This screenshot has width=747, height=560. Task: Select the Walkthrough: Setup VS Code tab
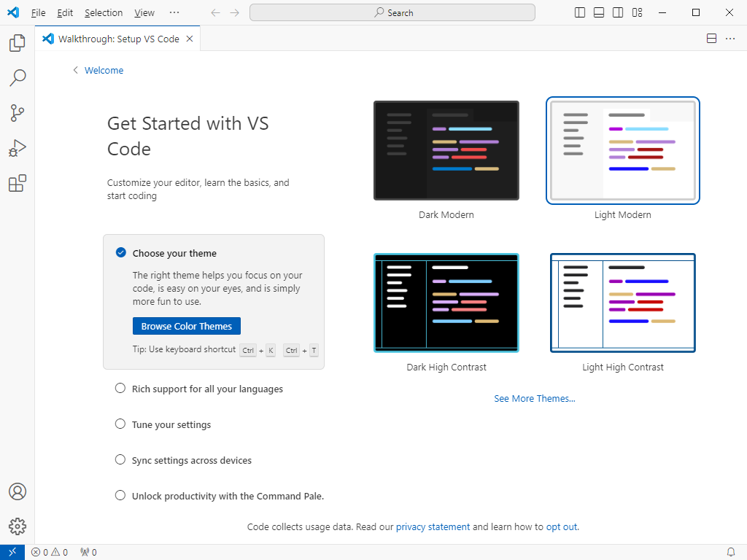(118, 39)
